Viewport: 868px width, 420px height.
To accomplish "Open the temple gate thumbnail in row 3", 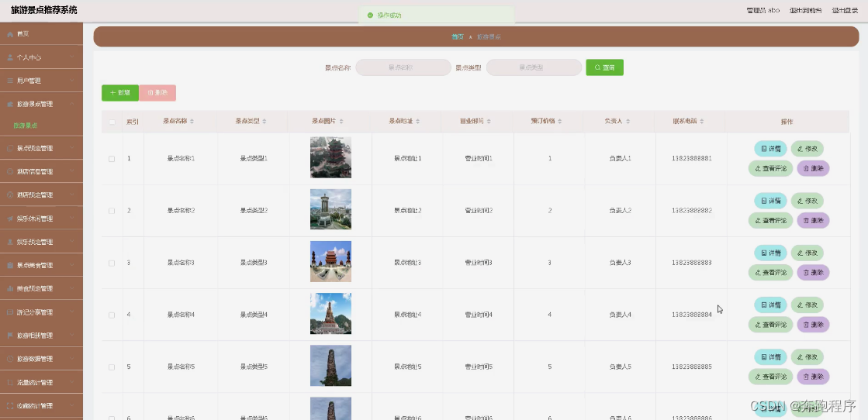I will 330,262.
